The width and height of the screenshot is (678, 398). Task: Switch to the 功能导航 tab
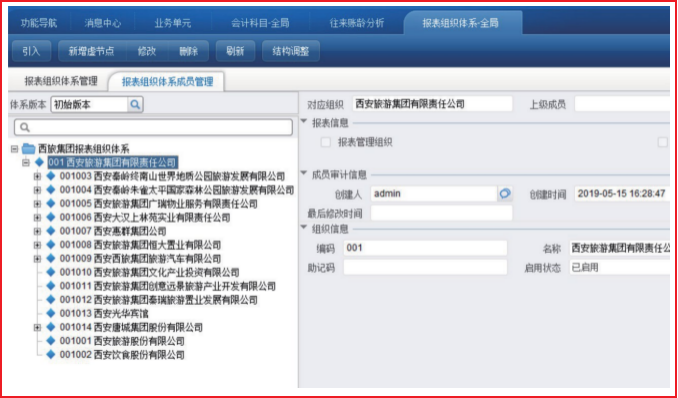tap(39, 23)
